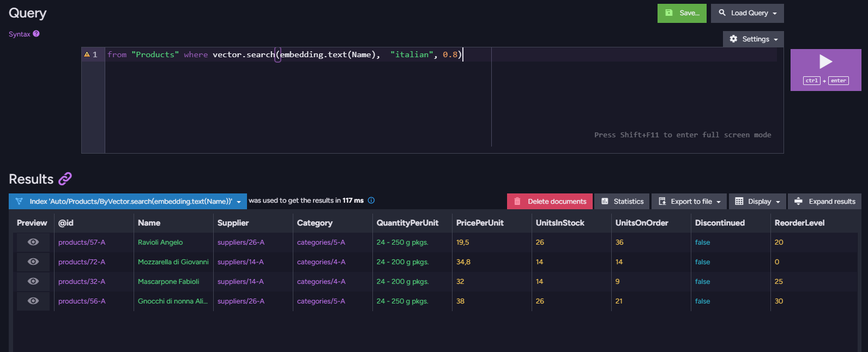Click the Results link chain icon
Image resolution: width=868 pixels, height=352 pixels.
coord(65,179)
